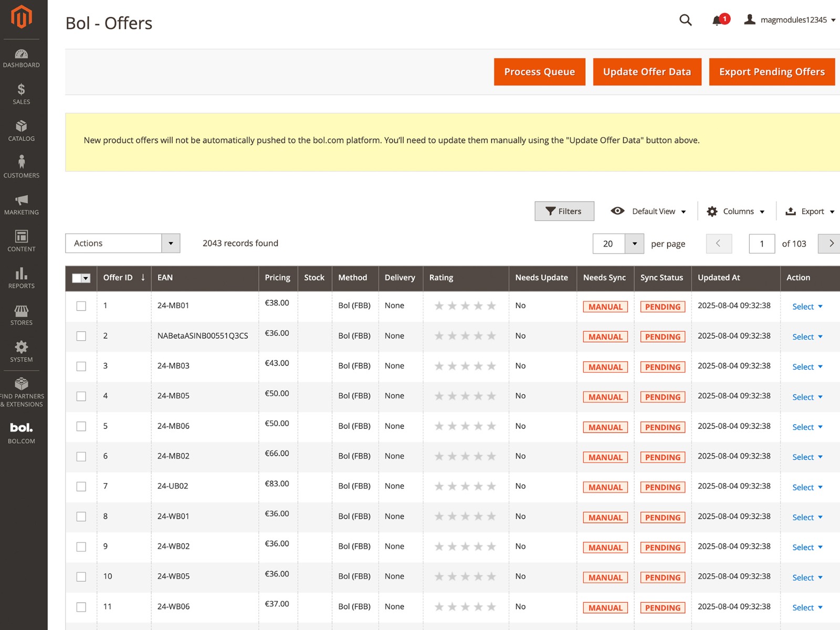Click the MANUAL badge for offer 8
The height and width of the screenshot is (630, 840).
coord(605,518)
